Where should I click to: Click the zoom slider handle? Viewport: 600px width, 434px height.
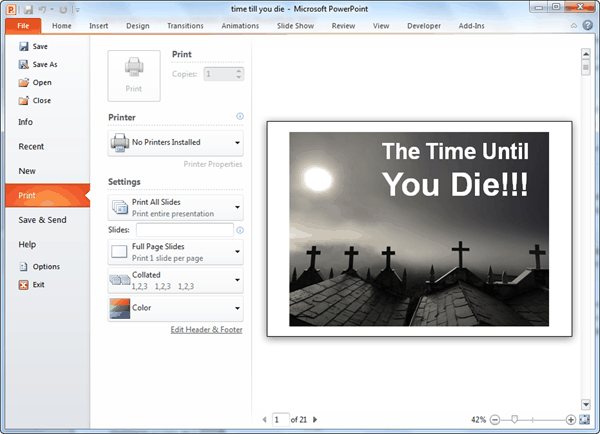(515, 419)
